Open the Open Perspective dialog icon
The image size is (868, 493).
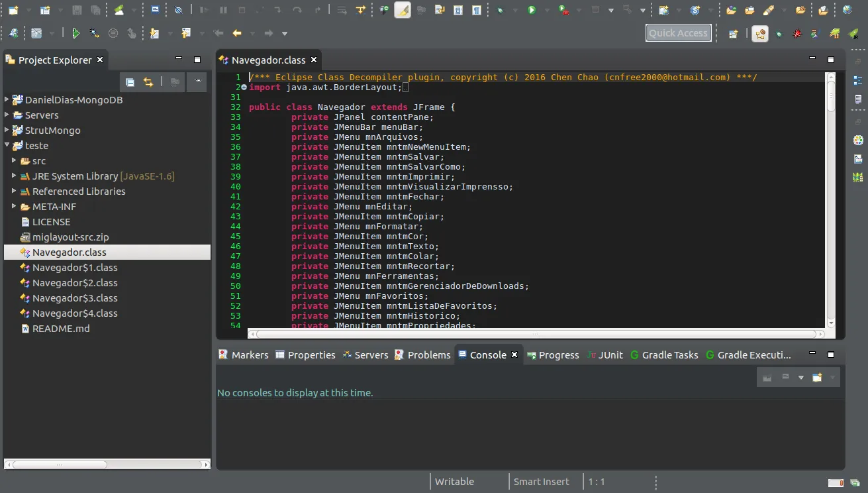pyautogui.click(x=733, y=33)
